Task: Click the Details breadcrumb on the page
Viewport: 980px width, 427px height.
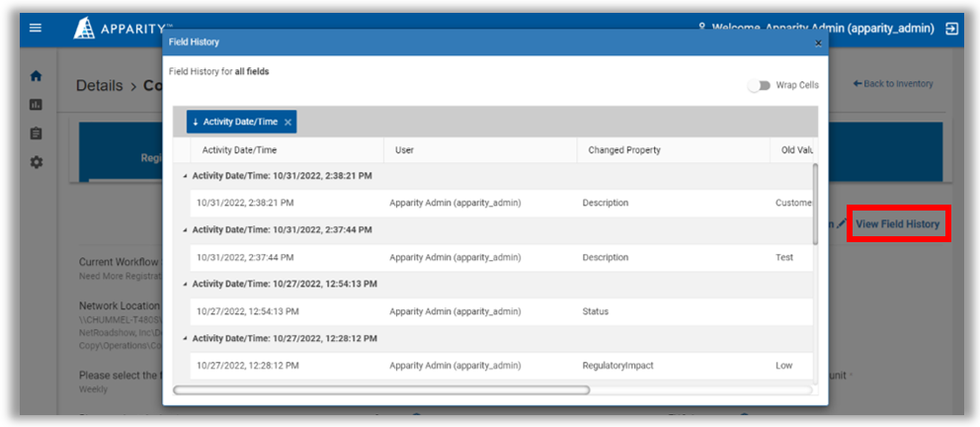Action: [x=99, y=86]
